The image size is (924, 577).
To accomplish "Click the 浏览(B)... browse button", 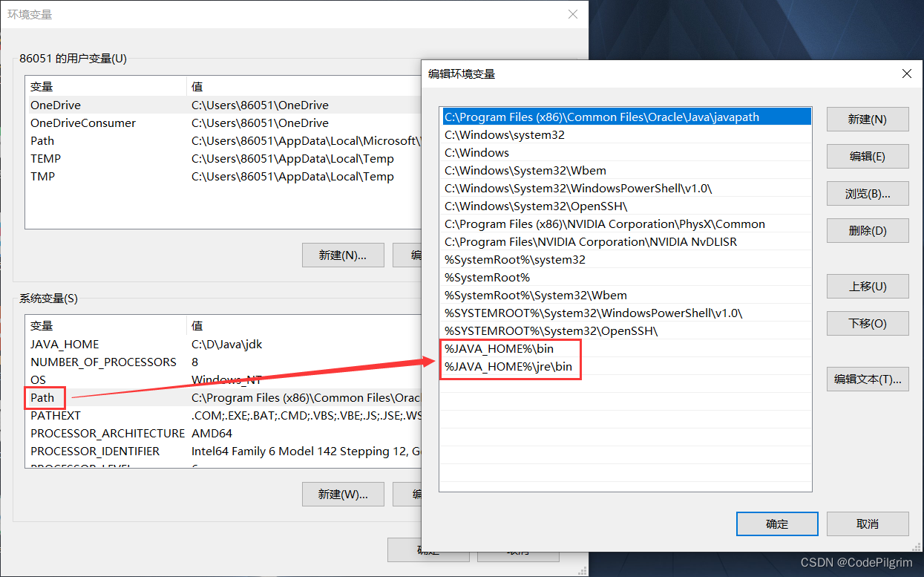I will [x=867, y=193].
